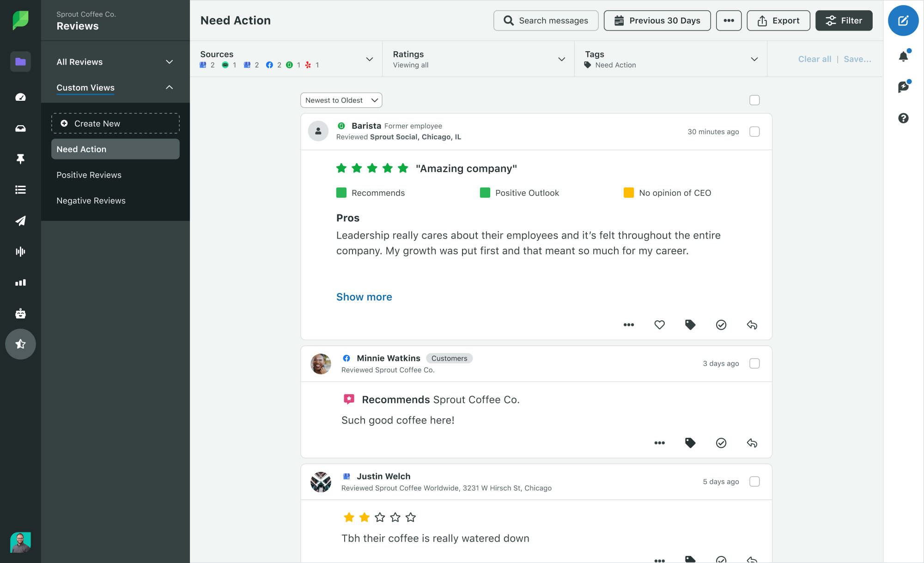The image size is (924, 563).
Task: Click the complete checkmark icon on Barista review
Action: pos(721,324)
